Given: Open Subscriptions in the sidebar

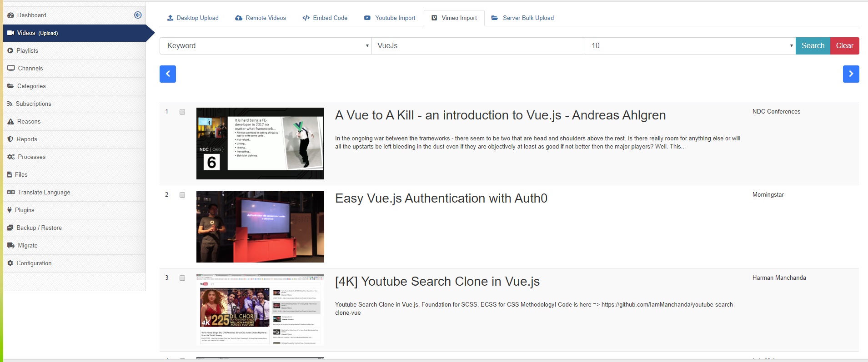Looking at the screenshot, I should point(75,104).
